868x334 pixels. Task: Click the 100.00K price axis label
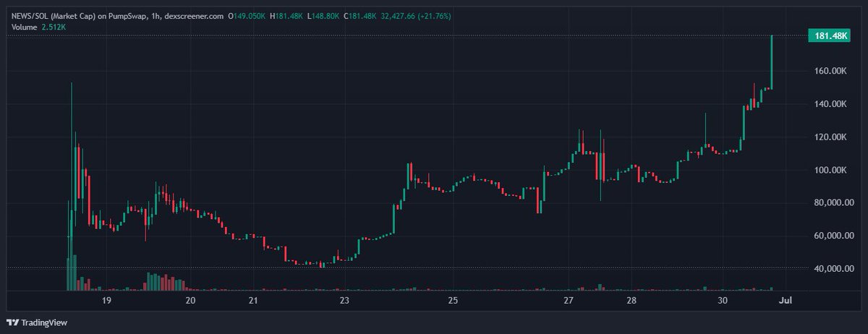point(829,170)
